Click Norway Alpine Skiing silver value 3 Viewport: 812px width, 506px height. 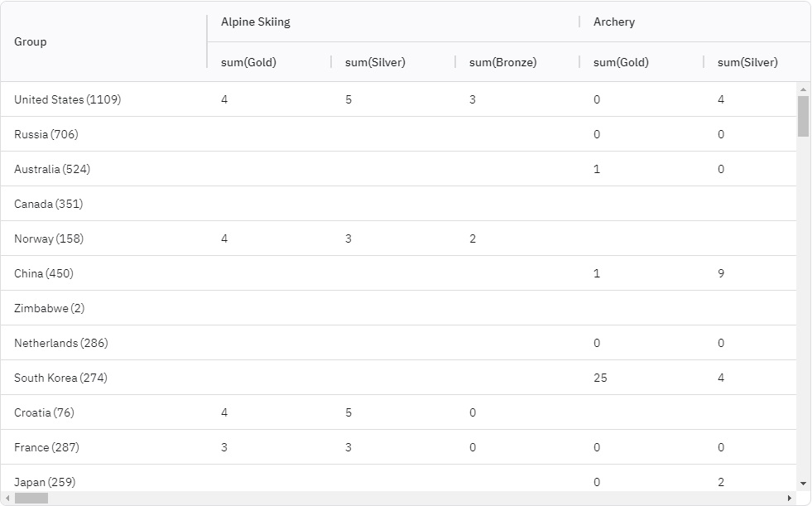coord(348,239)
